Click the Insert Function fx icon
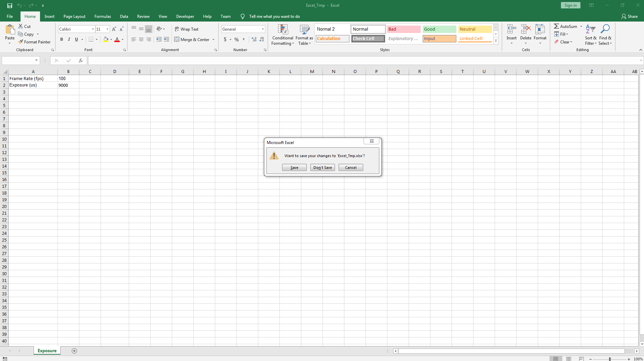Viewport: 644px width, 361px height. point(81,61)
